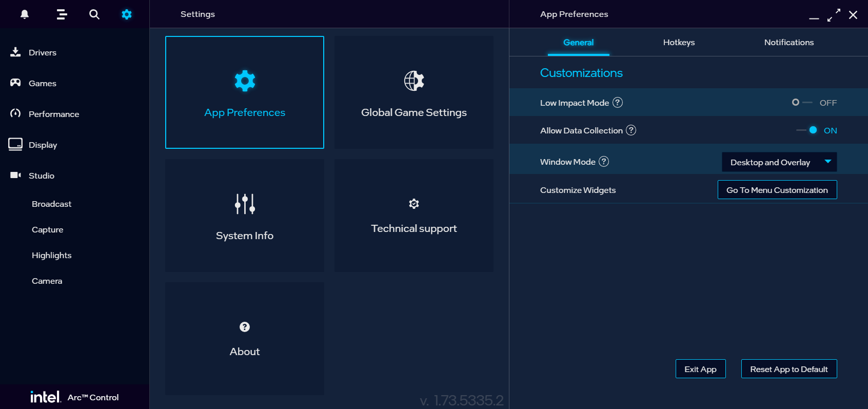Image resolution: width=868 pixels, height=409 pixels.
Task: Click help icon next to Low Impact Mode
Action: click(x=618, y=103)
